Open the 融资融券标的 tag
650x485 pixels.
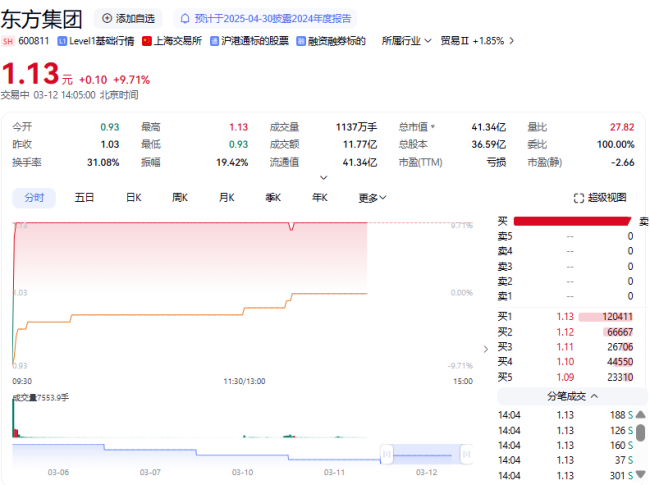[x=331, y=41]
